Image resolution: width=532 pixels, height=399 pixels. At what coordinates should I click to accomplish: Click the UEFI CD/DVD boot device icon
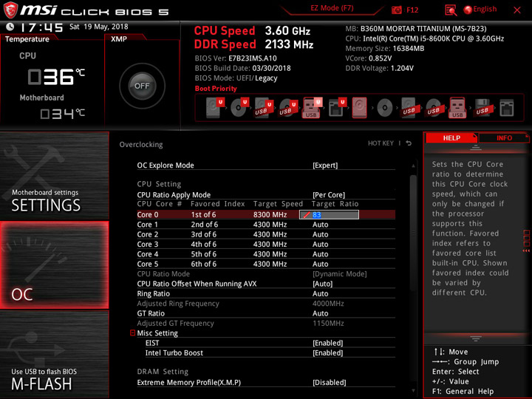(239, 107)
